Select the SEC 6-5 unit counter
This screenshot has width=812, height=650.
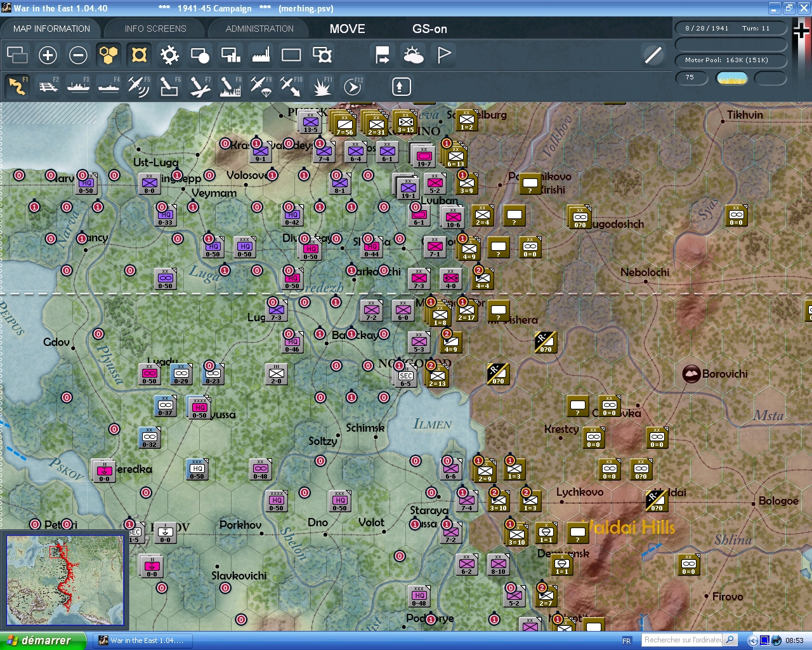tap(406, 376)
